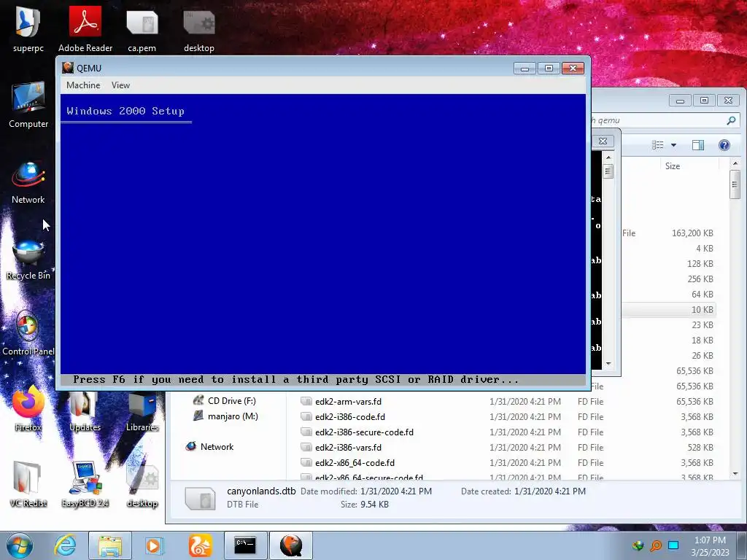
Task: Switch to the Command Prompt taskbar button
Action: [245, 545]
